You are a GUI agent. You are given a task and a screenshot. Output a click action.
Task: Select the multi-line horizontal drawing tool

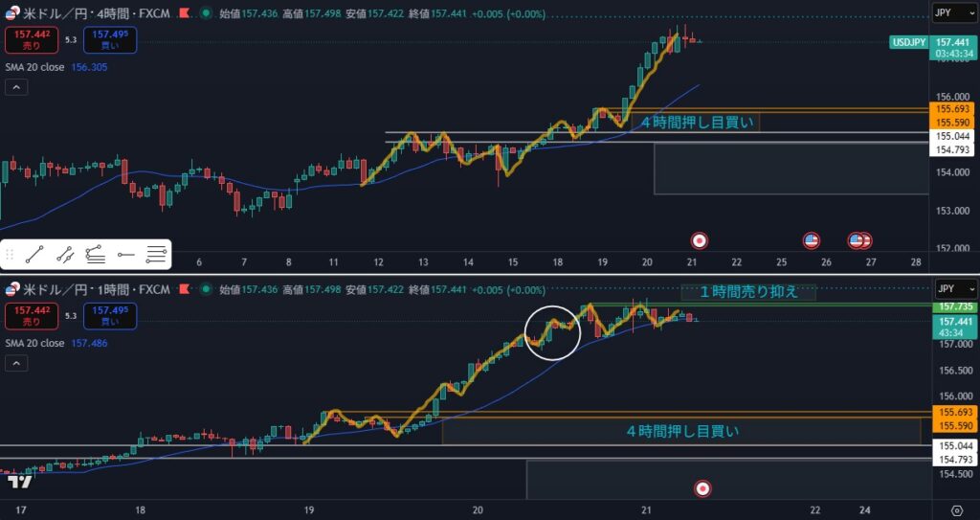156,254
